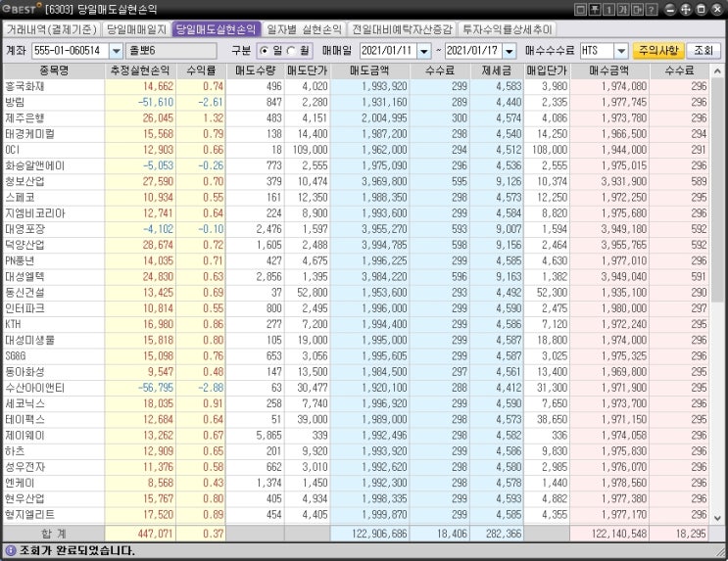Click the export arrow icon in title bar

[637, 9]
